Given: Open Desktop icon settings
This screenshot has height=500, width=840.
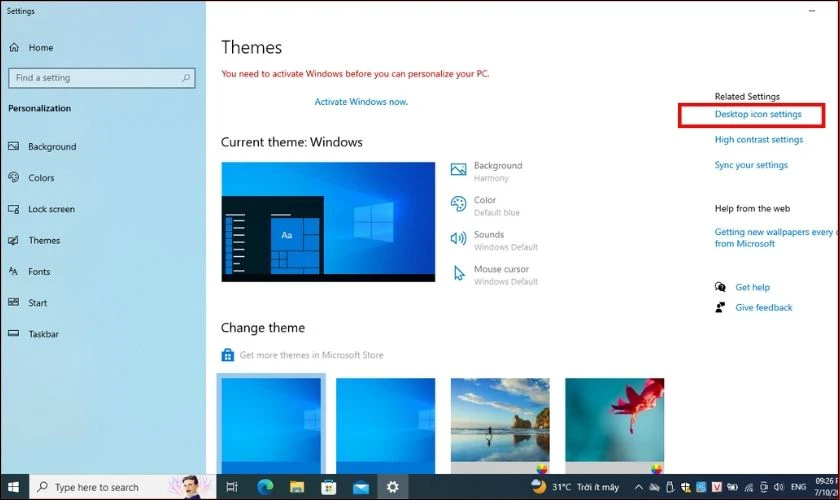Looking at the screenshot, I should [758, 114].
